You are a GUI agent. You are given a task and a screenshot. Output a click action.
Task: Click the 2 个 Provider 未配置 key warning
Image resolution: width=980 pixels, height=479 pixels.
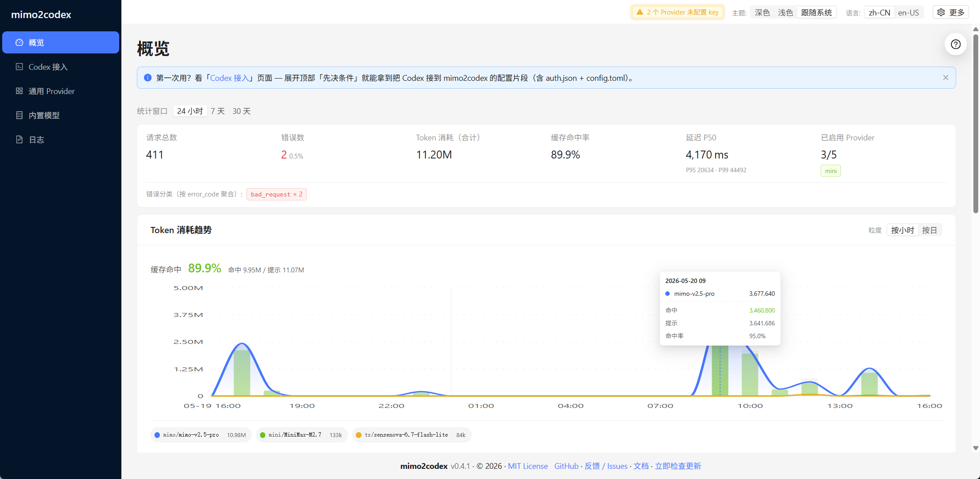[x=678, y=12]
